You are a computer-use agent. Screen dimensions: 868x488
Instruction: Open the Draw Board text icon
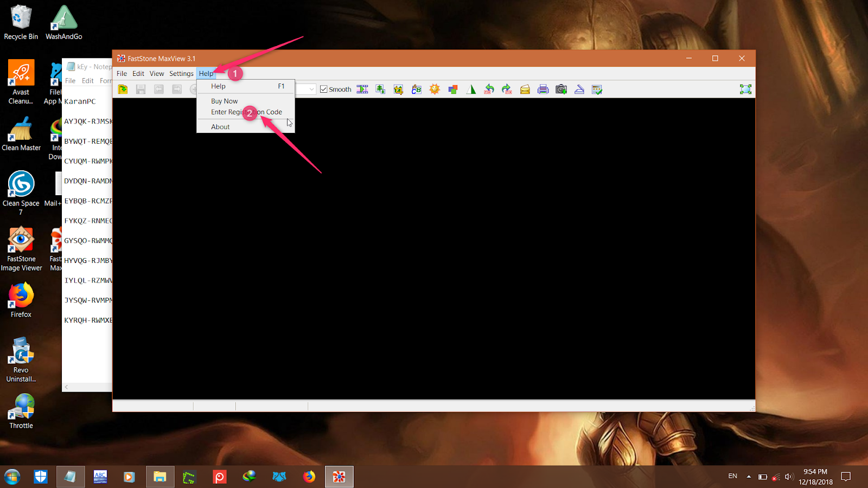tap(417, 89)
